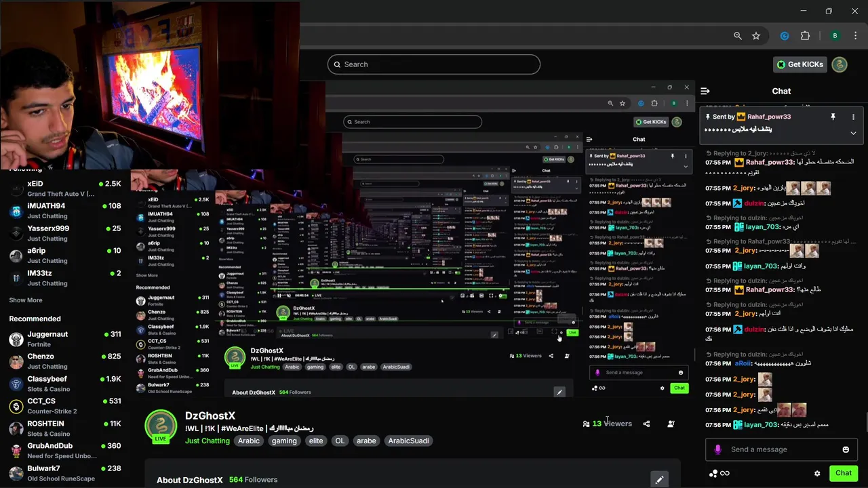Click the ROSHTEIN channel avatar icon
Viewport: 868px width, 488px height.
point(16,428)
